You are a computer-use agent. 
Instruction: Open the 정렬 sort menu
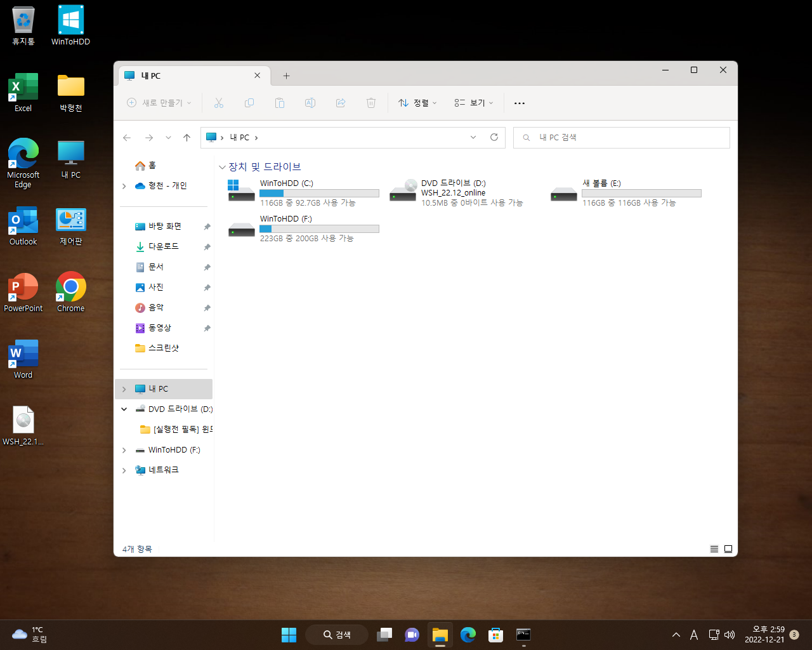tap(417, 103)
